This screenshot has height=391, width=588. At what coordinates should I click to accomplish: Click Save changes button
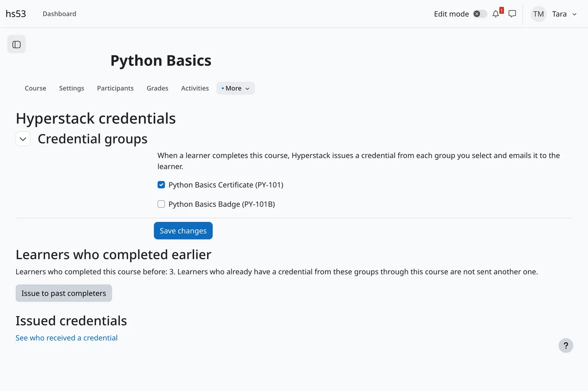(x=183, y=231)
